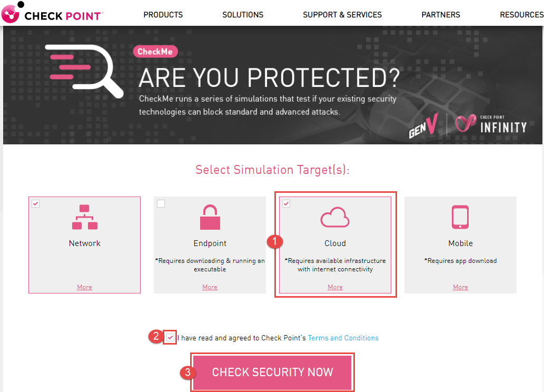Click More under the Mobile card

pyautogui.click(x=460, y=287)
